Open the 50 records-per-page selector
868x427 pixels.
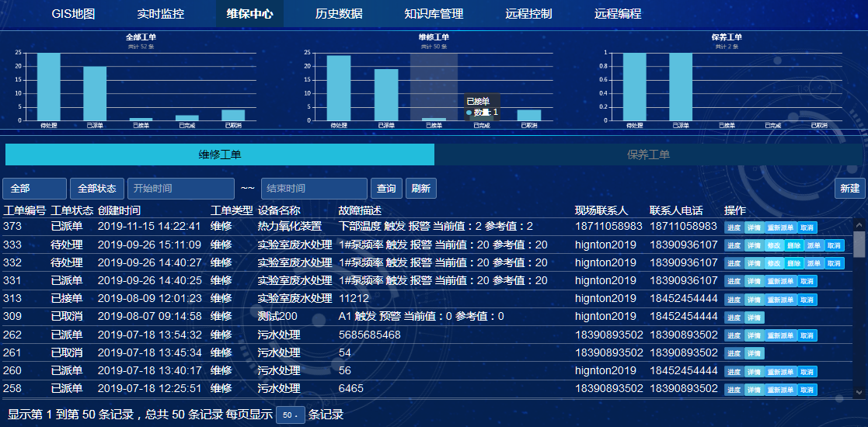[x=290, y=415]
